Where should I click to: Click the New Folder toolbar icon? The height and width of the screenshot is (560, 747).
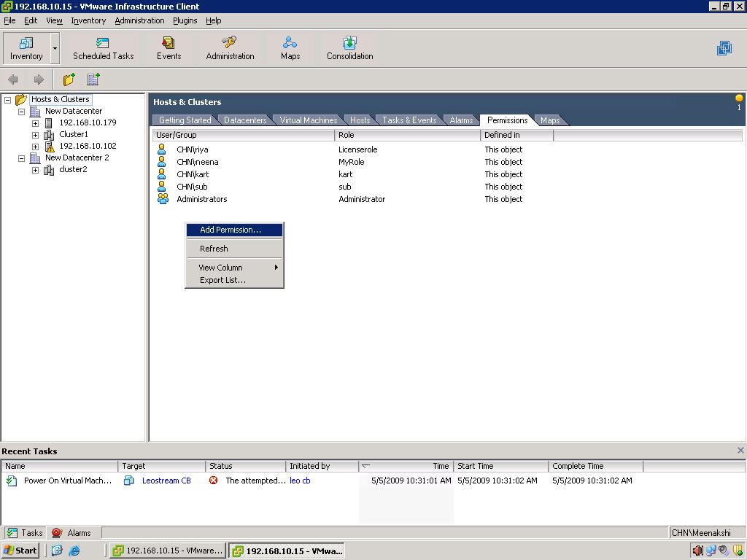point(69,79)
